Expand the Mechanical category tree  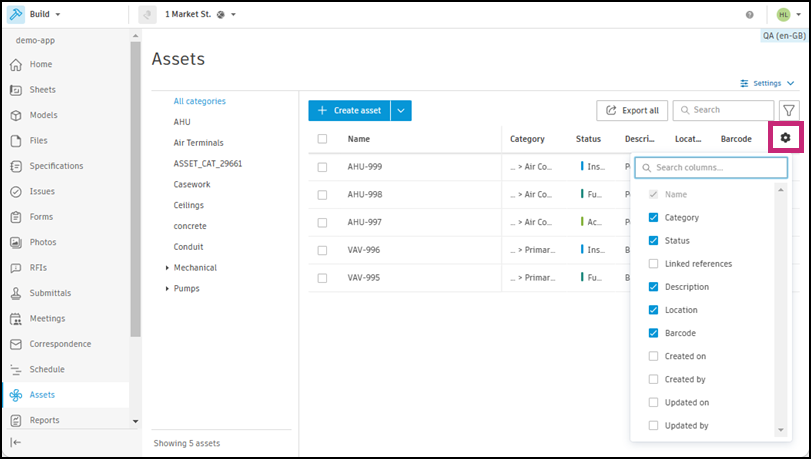tap(167, 268)
